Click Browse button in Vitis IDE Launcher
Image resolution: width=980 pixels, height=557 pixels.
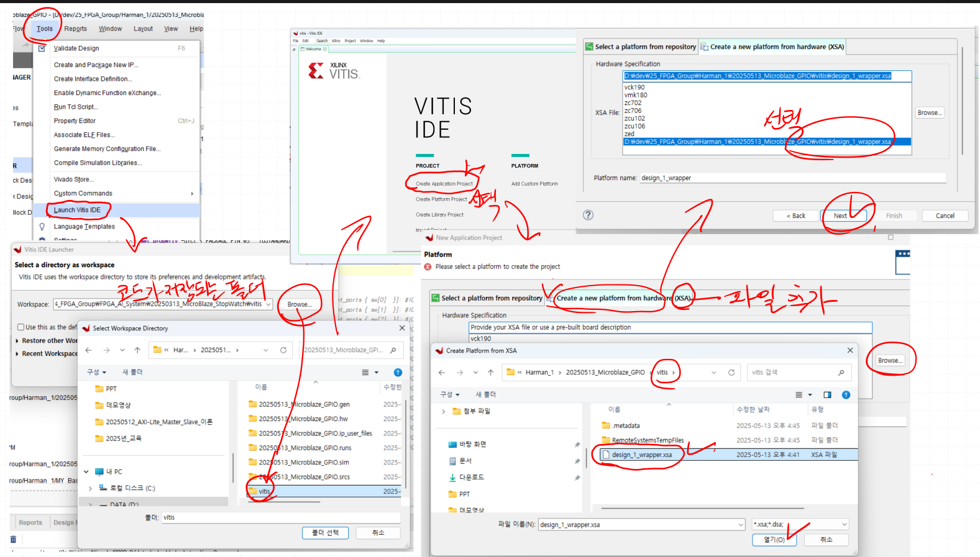click(x=299, y=304)
